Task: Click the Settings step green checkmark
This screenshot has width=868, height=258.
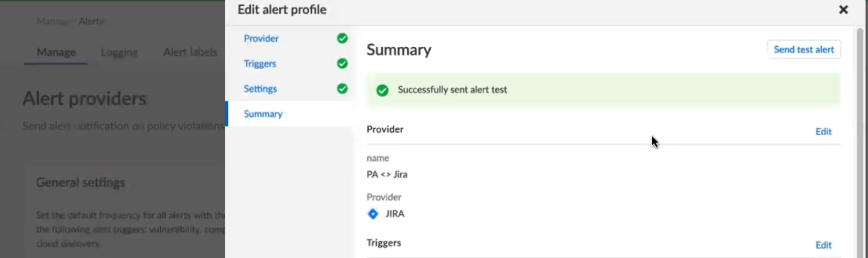Action: pos(342,89)
